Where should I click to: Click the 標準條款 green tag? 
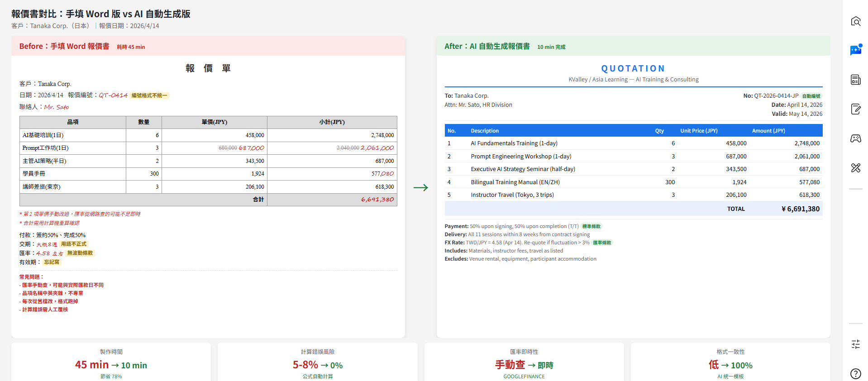(x=591, y=226)
